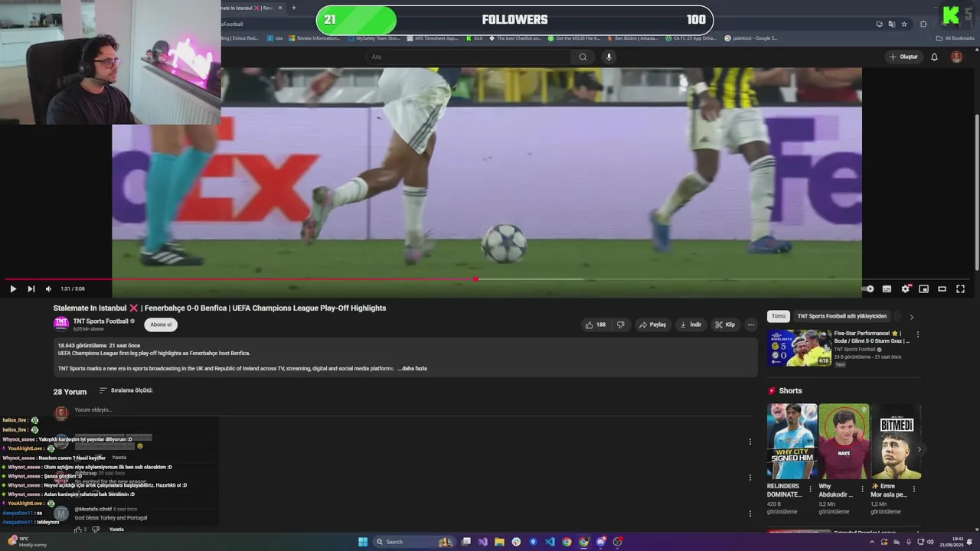Click the taskbar Search box
Screen dimensions: 980x551
pyautogui.click(x=414, y=542)
